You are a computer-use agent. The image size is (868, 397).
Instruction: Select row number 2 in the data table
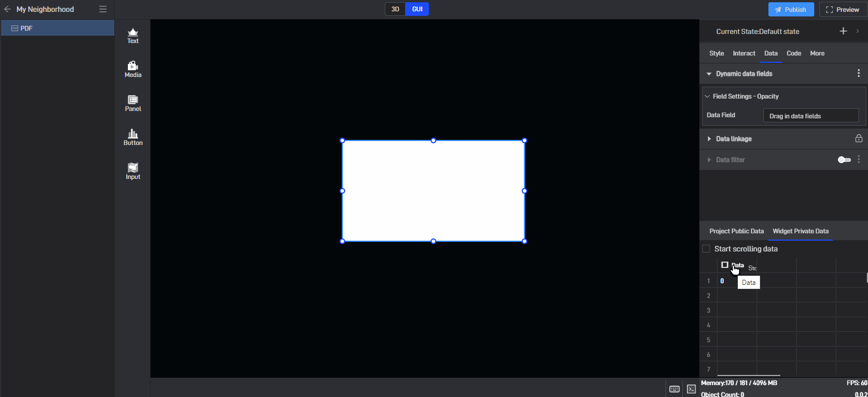(708, 296)
